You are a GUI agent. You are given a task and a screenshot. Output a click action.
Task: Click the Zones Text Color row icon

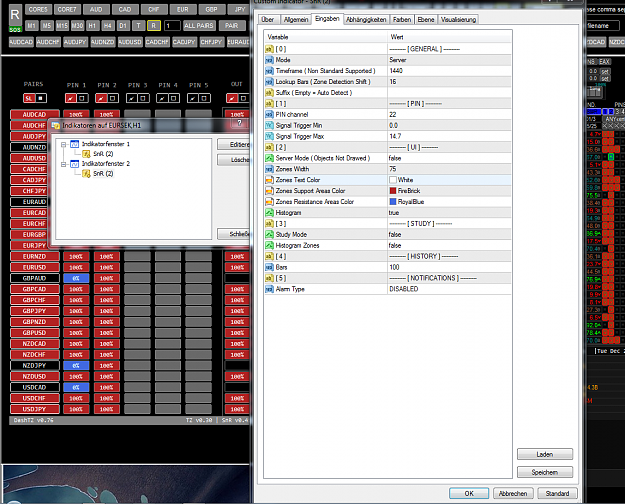269,180
